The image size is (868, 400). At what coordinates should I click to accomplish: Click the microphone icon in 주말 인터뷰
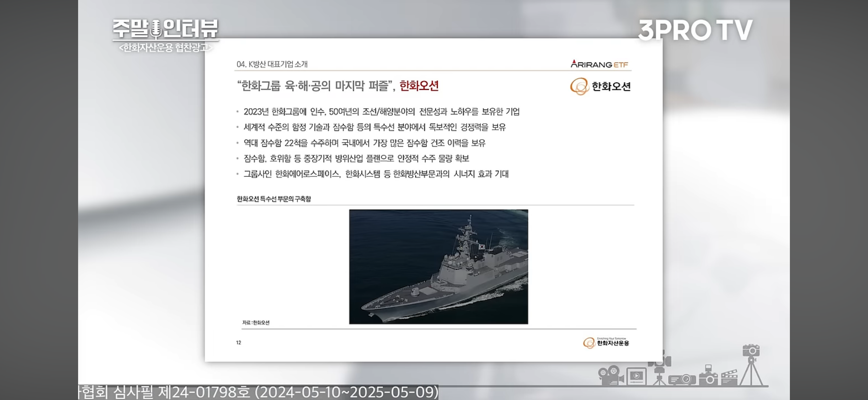click(x=156, y=29)
